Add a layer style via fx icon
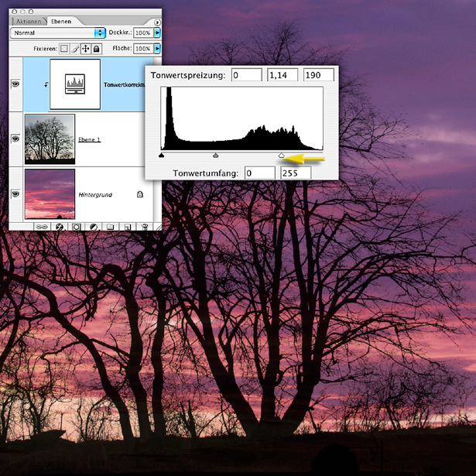 pyautogui.click(x=59, y=227)
